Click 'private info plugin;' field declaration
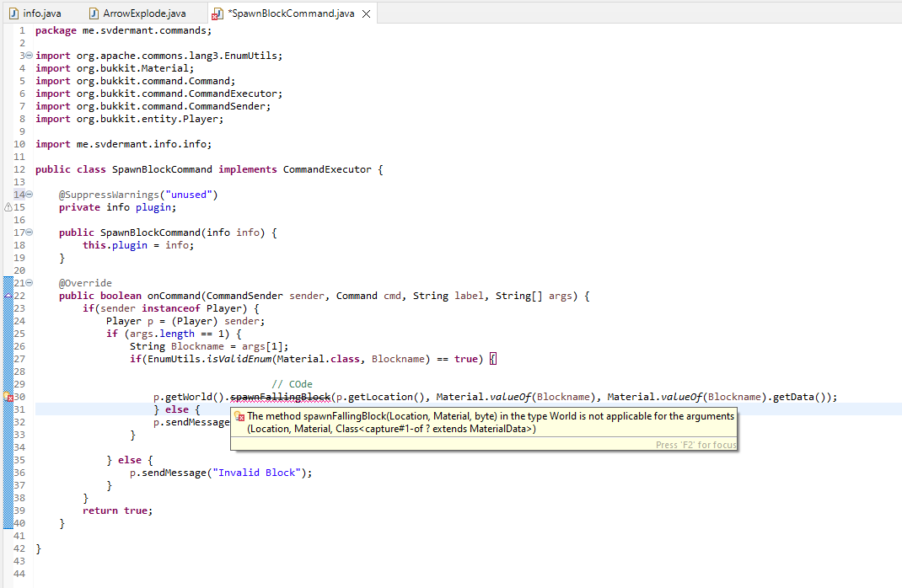 click(x=117, y=207)
